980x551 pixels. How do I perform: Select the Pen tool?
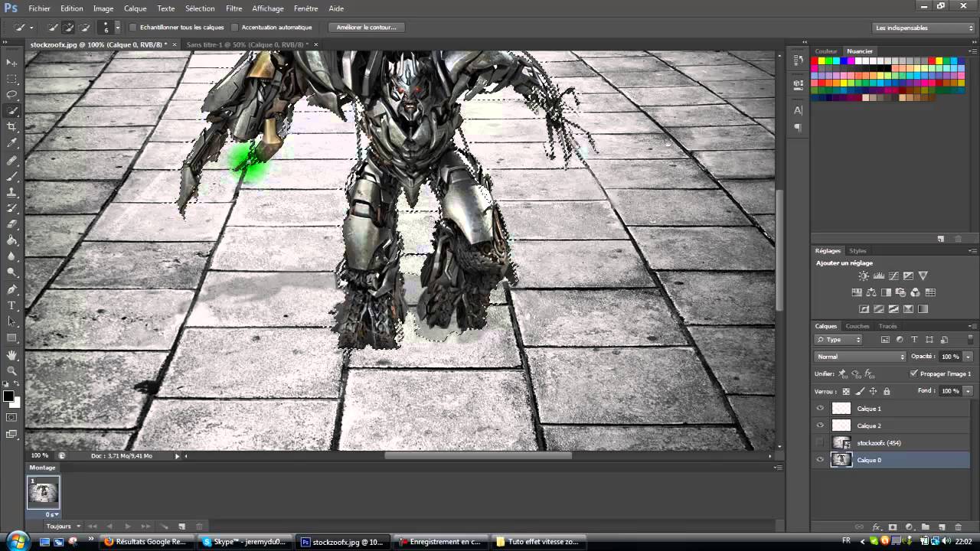(12, 290)
